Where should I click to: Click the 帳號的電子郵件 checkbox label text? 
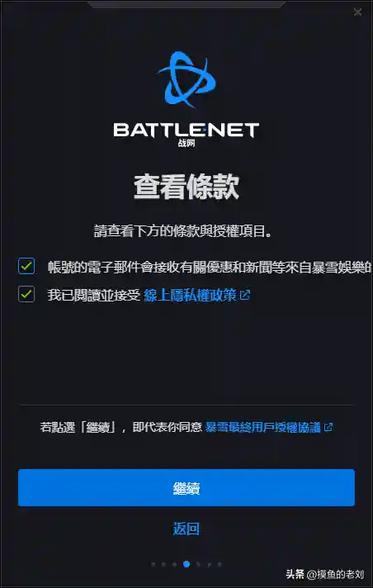pyautogui.click(x=209, y=267)
